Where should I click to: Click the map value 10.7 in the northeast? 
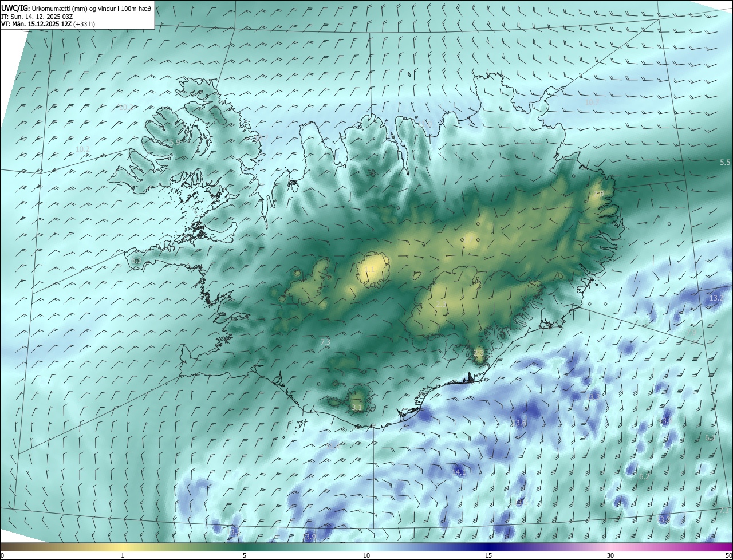pyautogui.click(x=592, y=102)
